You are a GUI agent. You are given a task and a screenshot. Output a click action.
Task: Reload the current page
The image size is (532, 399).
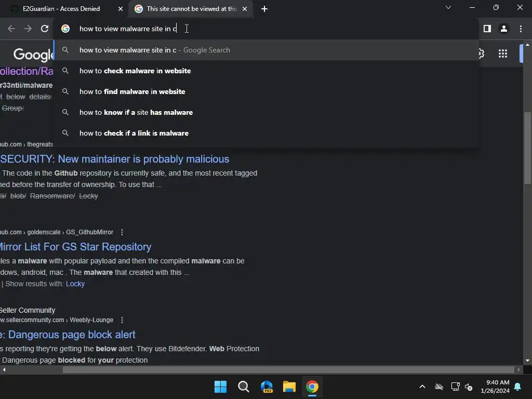(x=45, y=29)
